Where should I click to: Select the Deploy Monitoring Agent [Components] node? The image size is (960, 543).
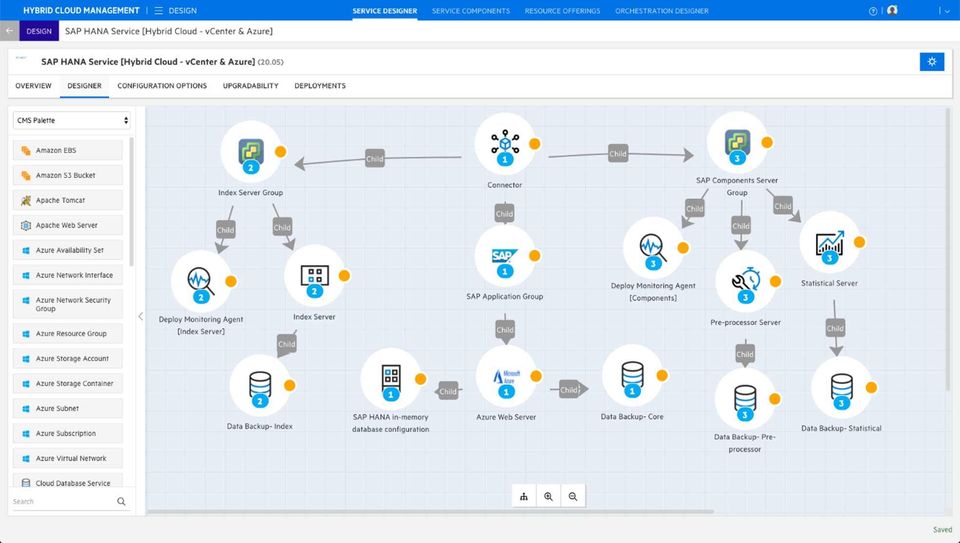[653, 248]
